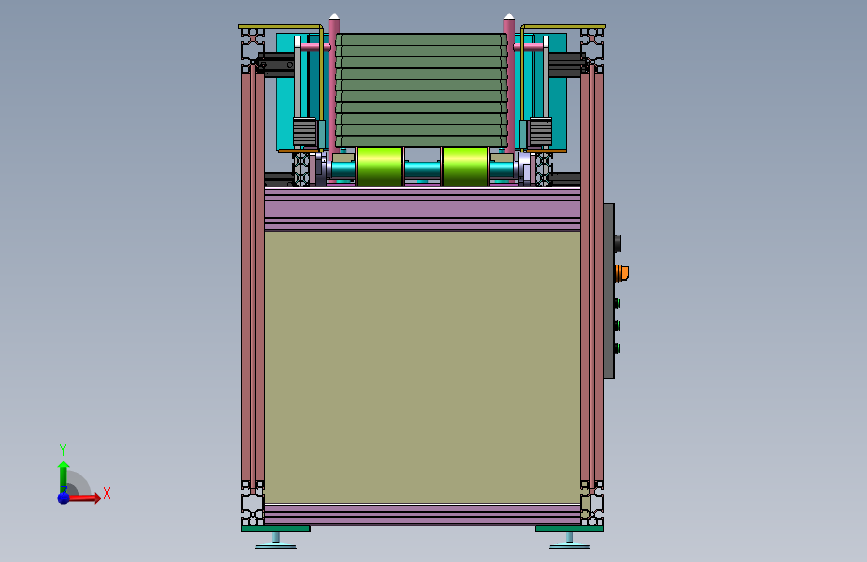Select the left lime-green roller
Image resolution: width=867 pixels, height=562 pixels.
point(379,166)
